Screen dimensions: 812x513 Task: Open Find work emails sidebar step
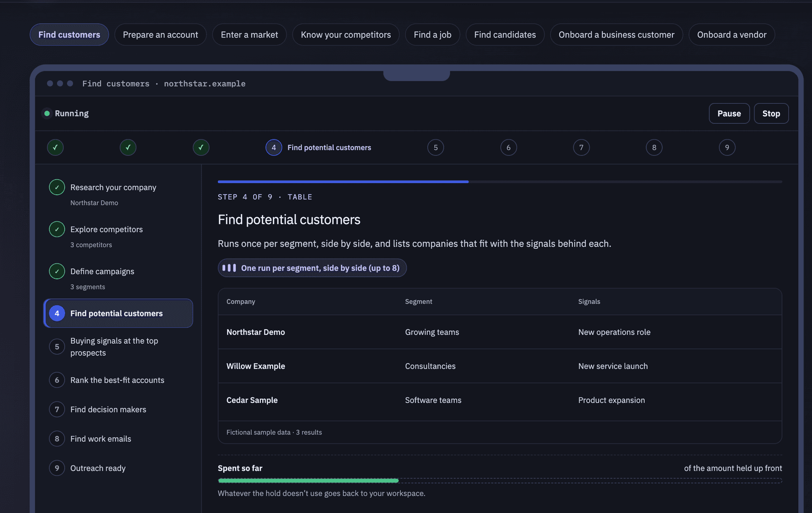coord(118,439)
